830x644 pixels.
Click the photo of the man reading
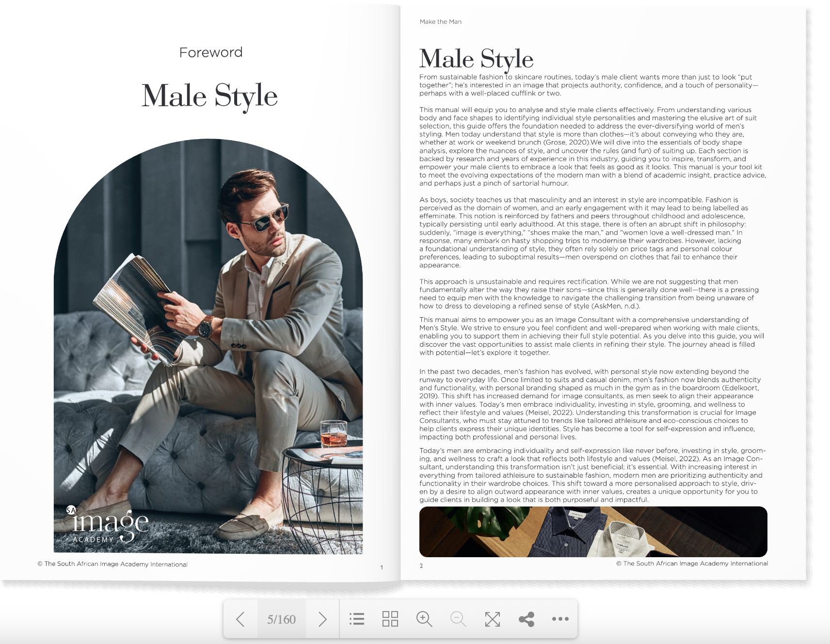point(208,346)
